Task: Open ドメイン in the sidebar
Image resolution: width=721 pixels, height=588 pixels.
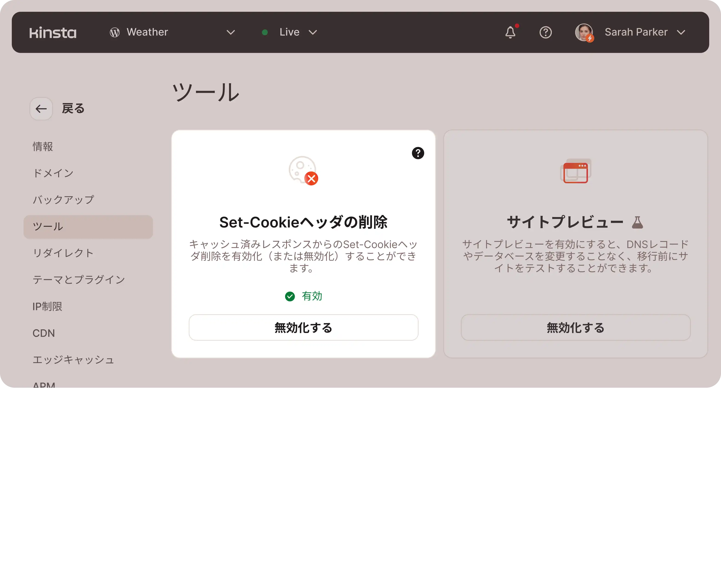Action: click(53, 173)
